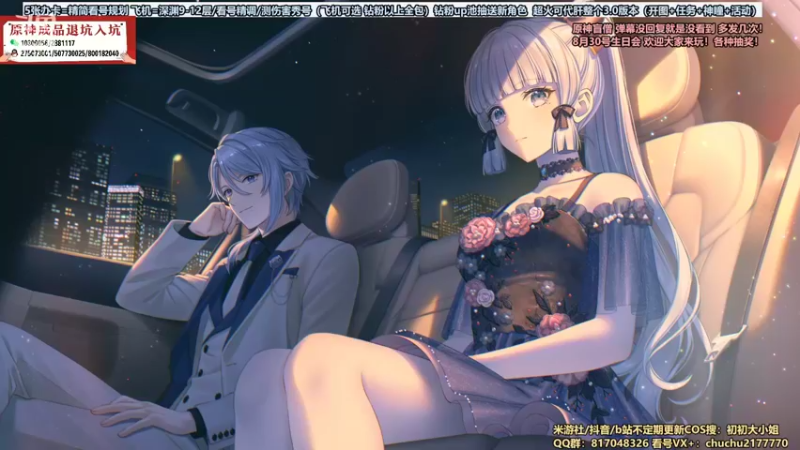Click the red 原神成品退坑入坑 banner title

(x=66, y=30)
